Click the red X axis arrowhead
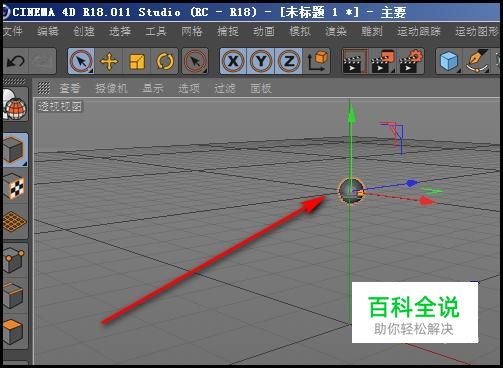The height and width of the screenshot is (368, 503). tap(427, 201)
